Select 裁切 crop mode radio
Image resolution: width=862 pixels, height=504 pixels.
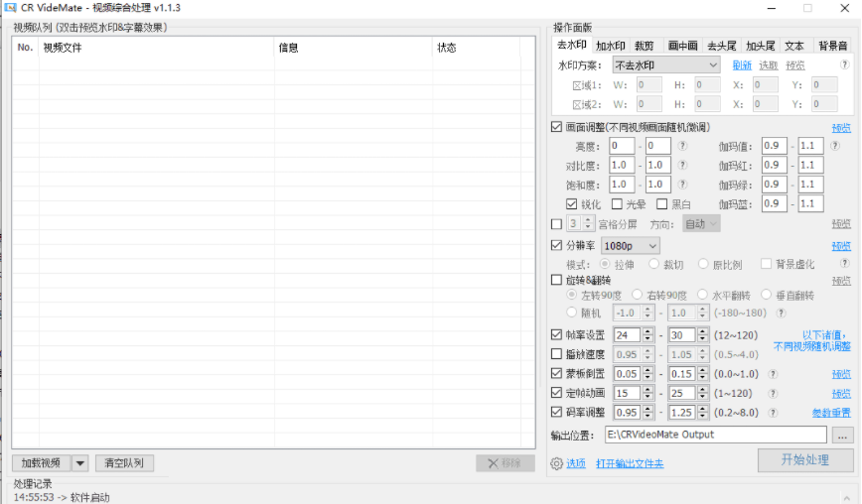tap(653, 264)
